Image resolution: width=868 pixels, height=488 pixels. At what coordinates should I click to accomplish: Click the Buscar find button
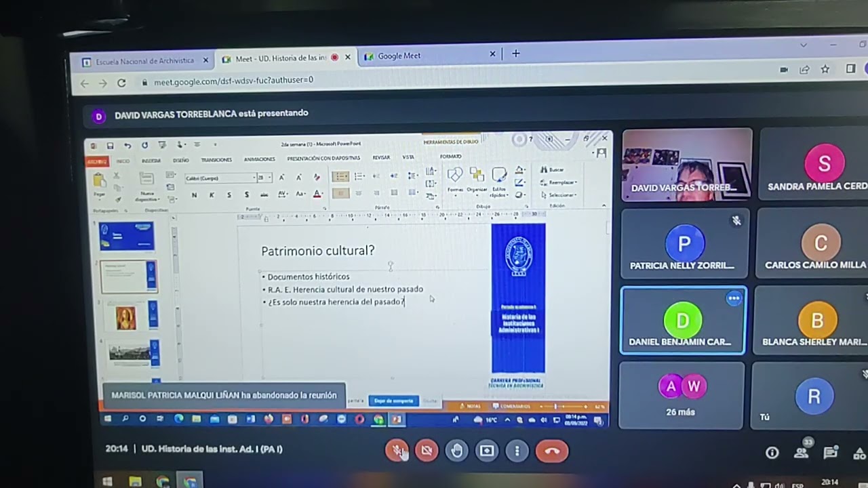click(553, 169)
